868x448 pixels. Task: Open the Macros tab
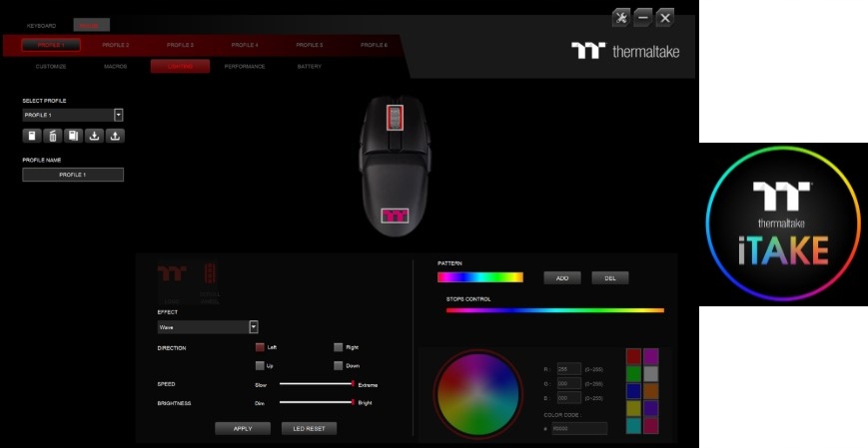coord(116,67)
